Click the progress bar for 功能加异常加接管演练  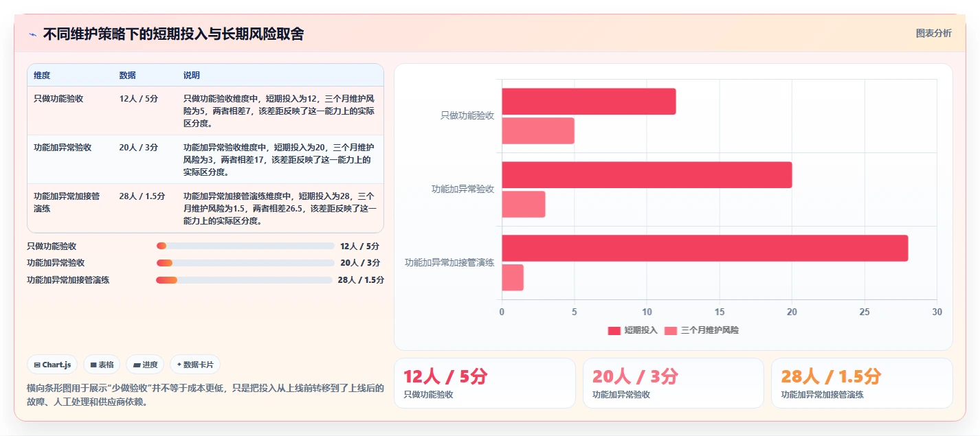(244, 279)
